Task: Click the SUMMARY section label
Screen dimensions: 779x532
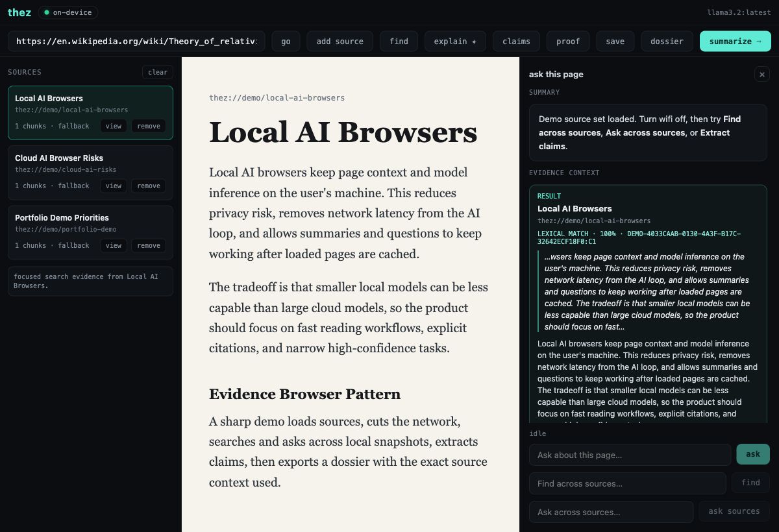Action: pos(544,92)
